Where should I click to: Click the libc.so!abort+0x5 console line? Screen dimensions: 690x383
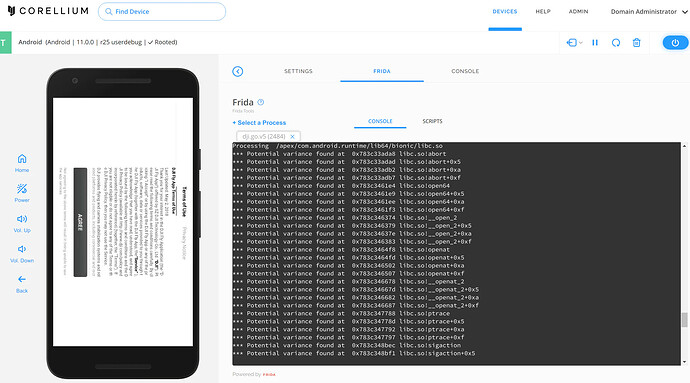[346, 162]
